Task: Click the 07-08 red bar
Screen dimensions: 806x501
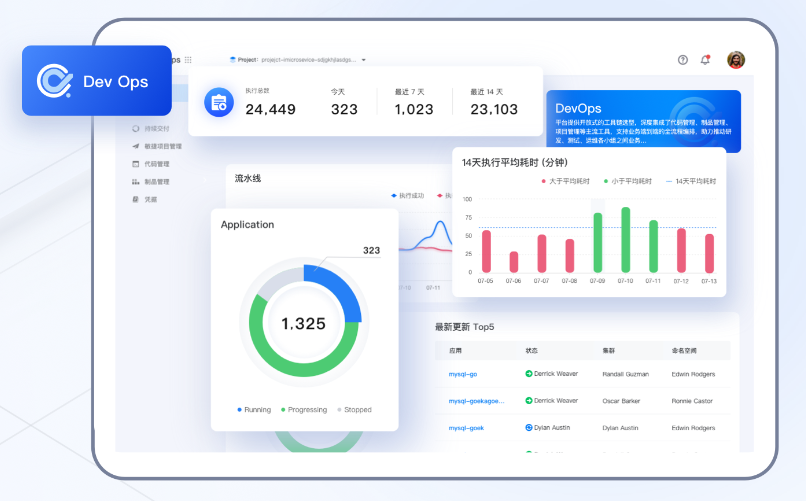Action: 570,255
